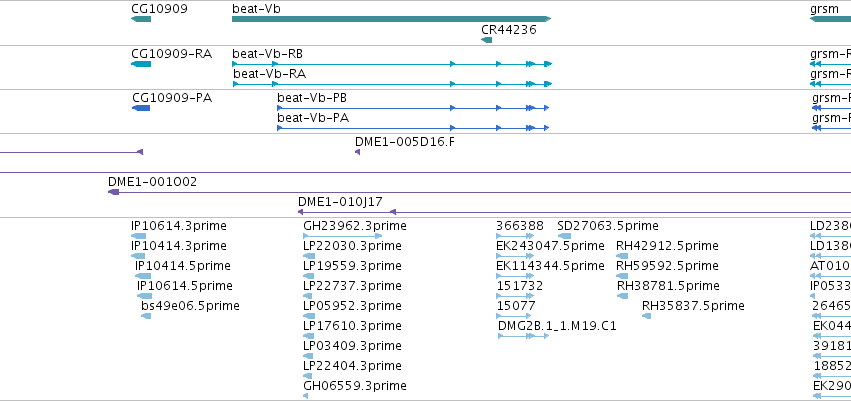Select the beat-Vb-PB protein feature
The width and height of the screenshot is (851, 401).
click(x=413, y=108)
